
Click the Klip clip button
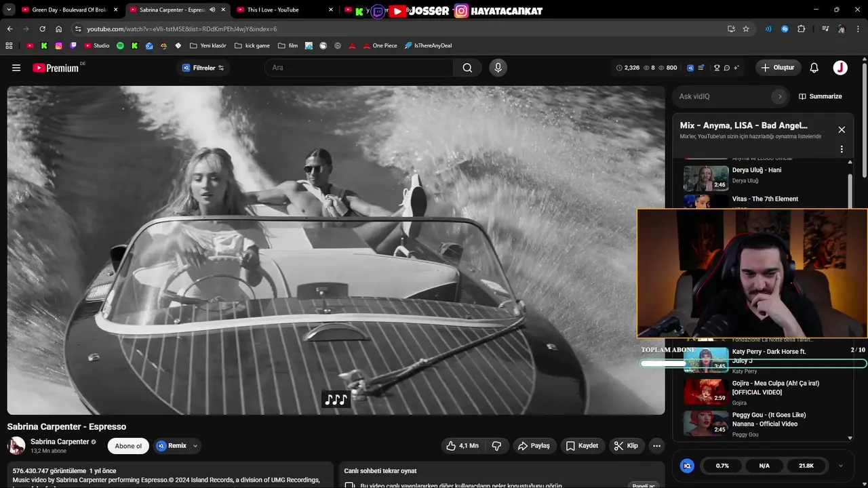(x=626, y=446)
